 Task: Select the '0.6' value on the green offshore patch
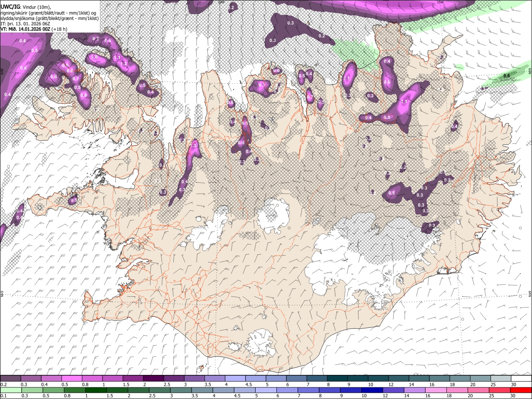pyautogui.click(x=507, y=76)
